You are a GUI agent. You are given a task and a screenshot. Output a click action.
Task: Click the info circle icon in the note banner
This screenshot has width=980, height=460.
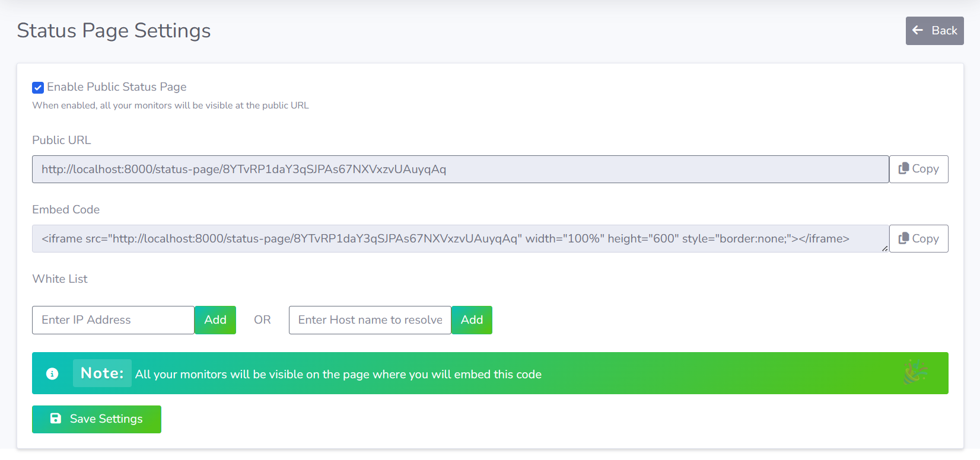tap(52, 373)
